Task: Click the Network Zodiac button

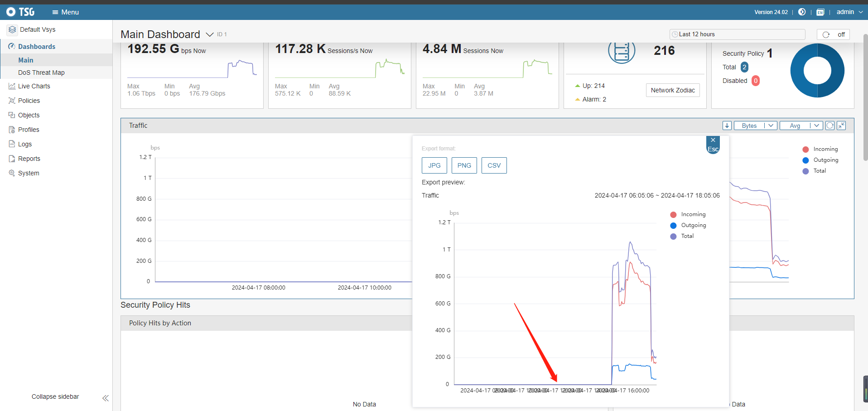Action: (672, 90)
